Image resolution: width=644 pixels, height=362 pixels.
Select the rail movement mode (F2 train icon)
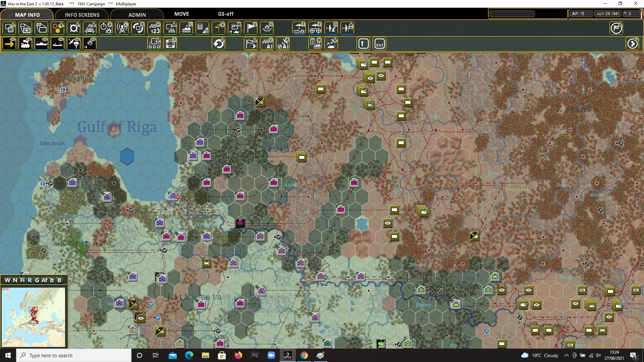pos(25,44)
